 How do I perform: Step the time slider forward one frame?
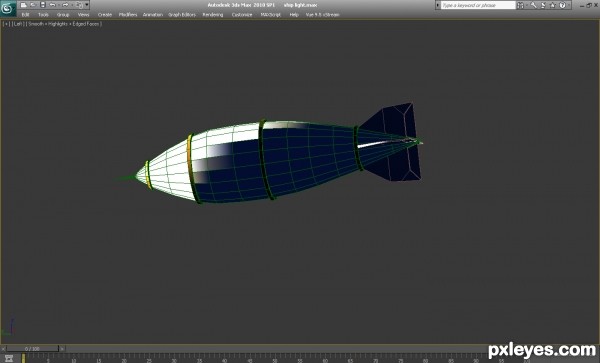(62, 349)
